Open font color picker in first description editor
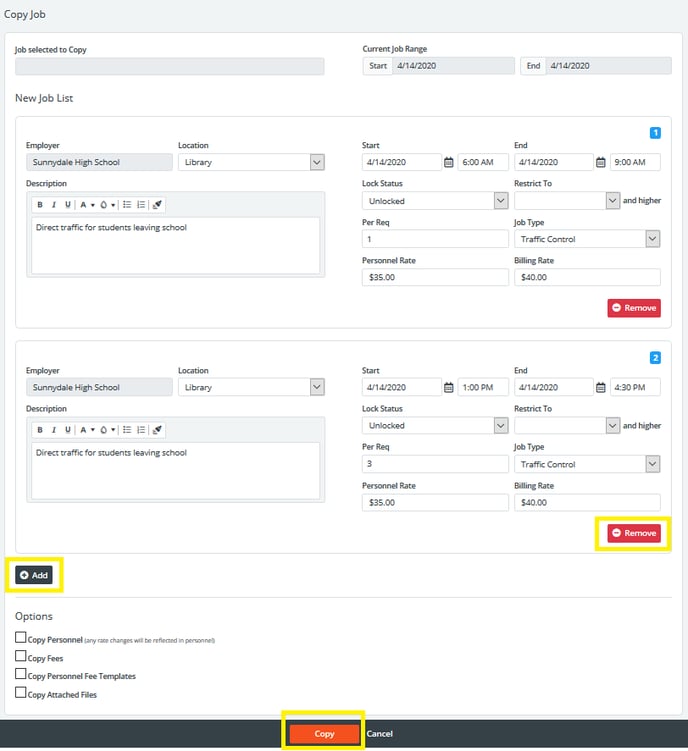Viewport: 688px width, 751px height. click(x=85, y=205)
